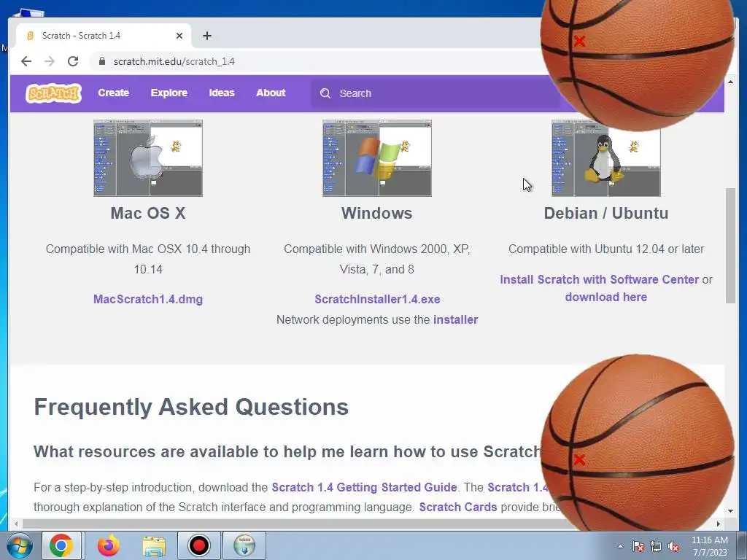
Task: Click the Debian / Ubuntu heading
Action: tap(606, 214)
